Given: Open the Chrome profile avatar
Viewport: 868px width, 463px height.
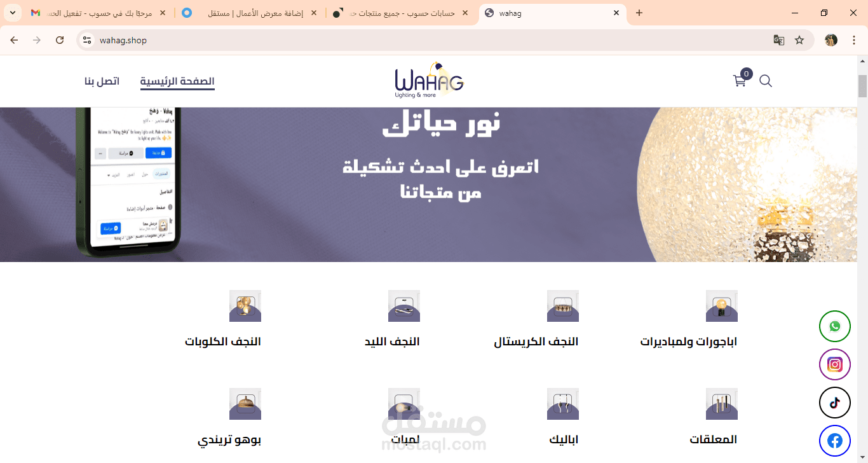Looking at the screenshot, I should click(831, 40).
